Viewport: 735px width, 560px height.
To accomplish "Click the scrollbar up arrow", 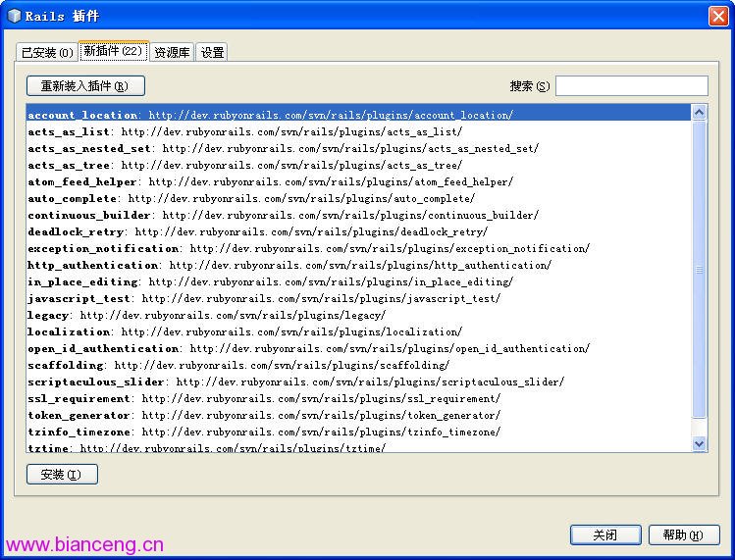I will 699,112.
